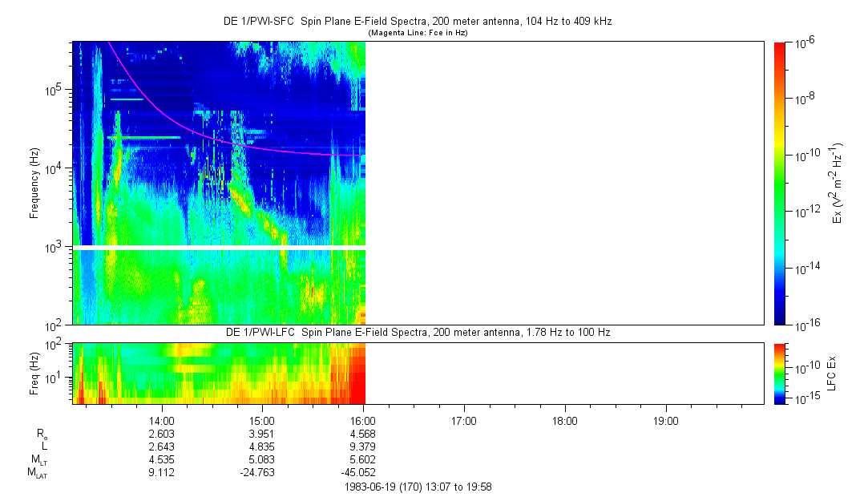Image resolution: width=868 pixels, height=497 pixels.
Task: Click the main Ex spectrogram colorbar
Action: coord(781,184)
